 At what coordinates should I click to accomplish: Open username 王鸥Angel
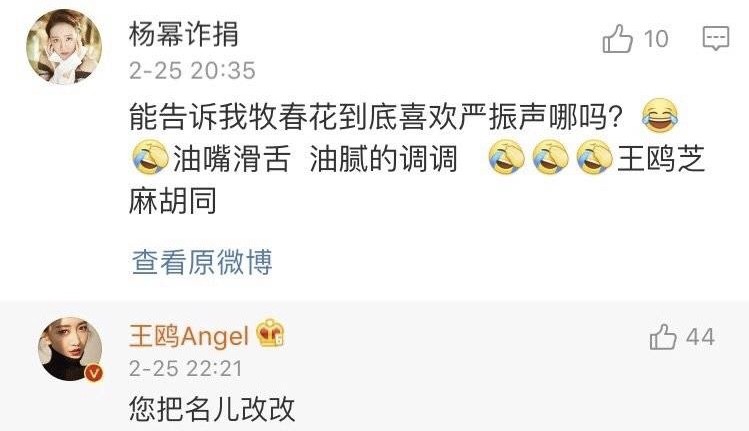(x=189, y=336)
